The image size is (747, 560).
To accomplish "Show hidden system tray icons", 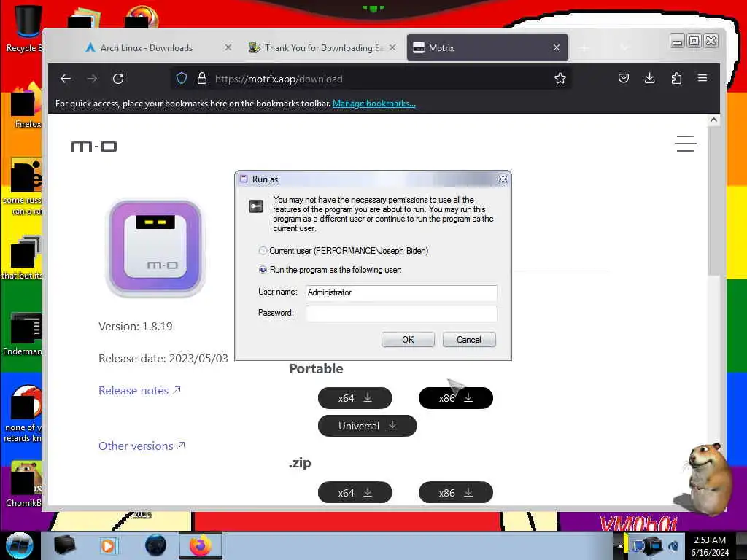I will tap(620, 545).
